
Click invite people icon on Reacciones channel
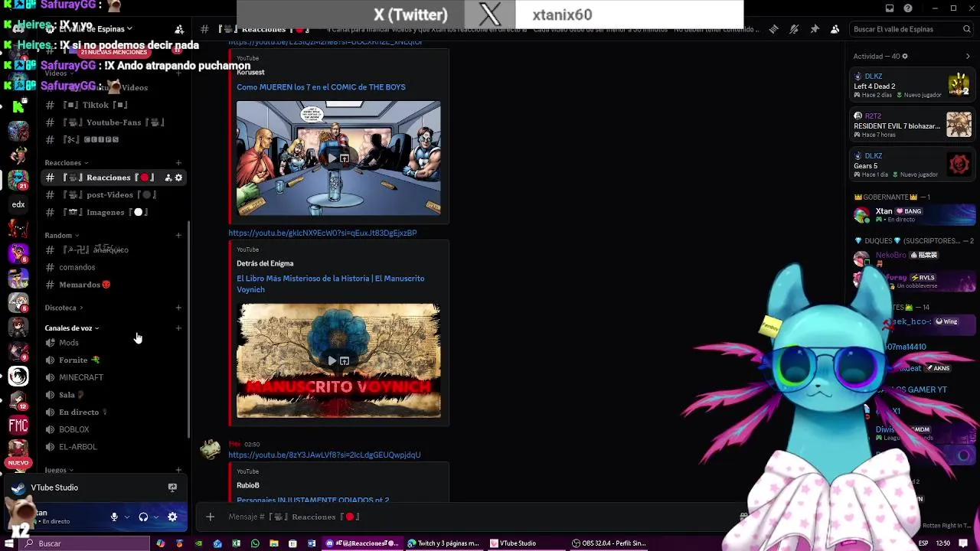(x=168, y=178)
